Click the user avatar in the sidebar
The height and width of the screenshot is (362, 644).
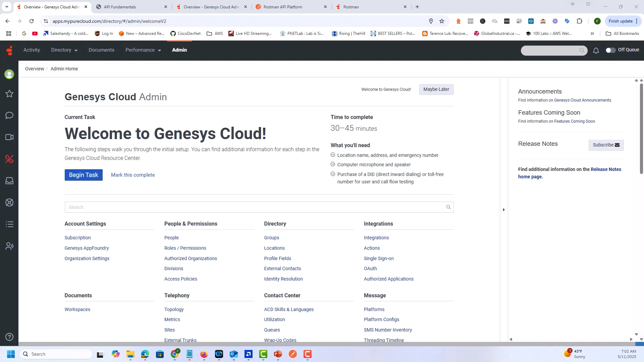click(x=9, y=74)
